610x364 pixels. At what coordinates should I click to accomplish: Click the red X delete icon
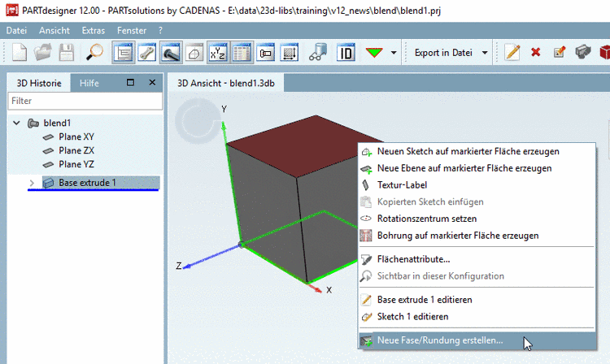coord(535,52)
